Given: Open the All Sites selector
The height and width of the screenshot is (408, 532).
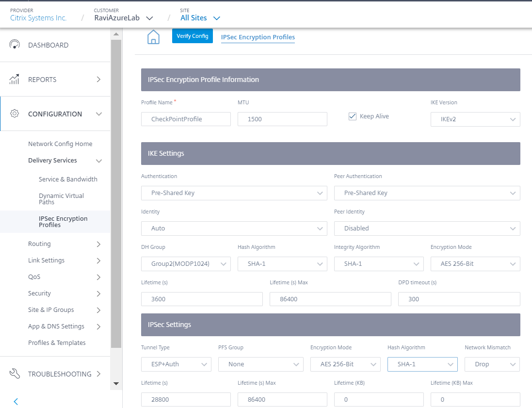Looking at the screenshot, I should [200, 18].
